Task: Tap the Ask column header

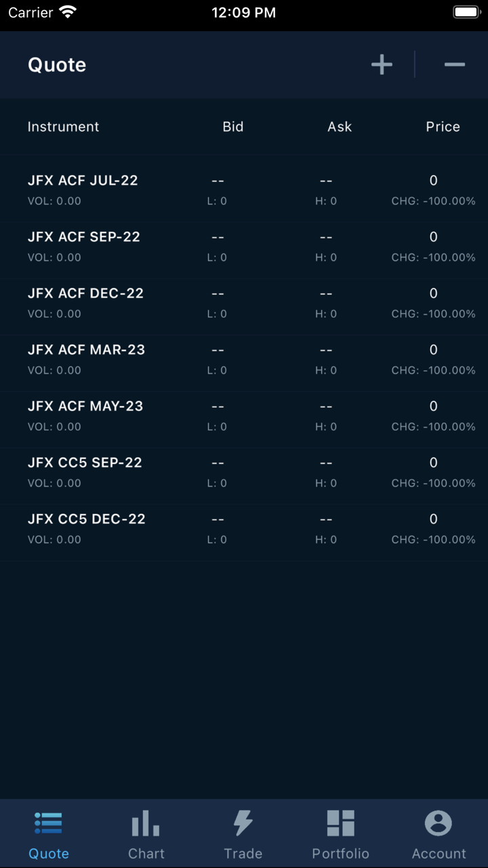Action: pyautogui.click(x=340, y=127)
